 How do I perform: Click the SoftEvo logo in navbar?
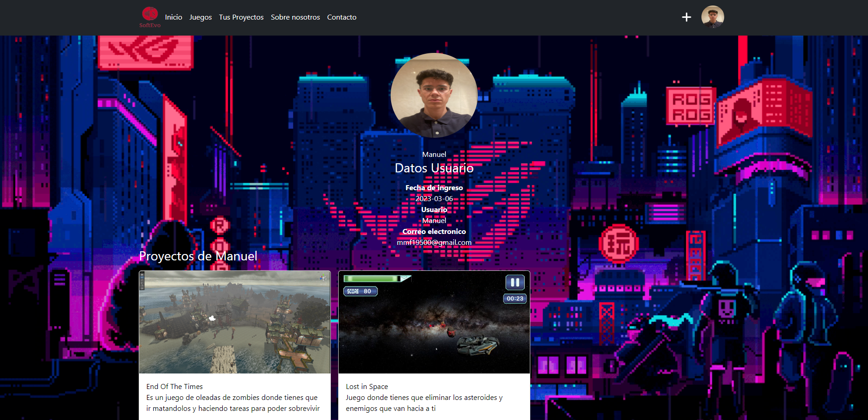[150, 17]
